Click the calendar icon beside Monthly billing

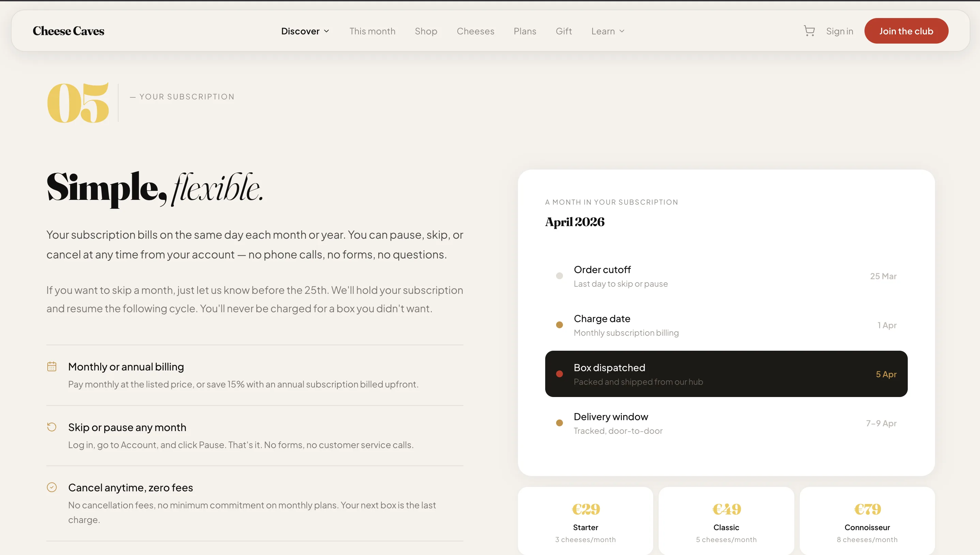coord(52,366)
